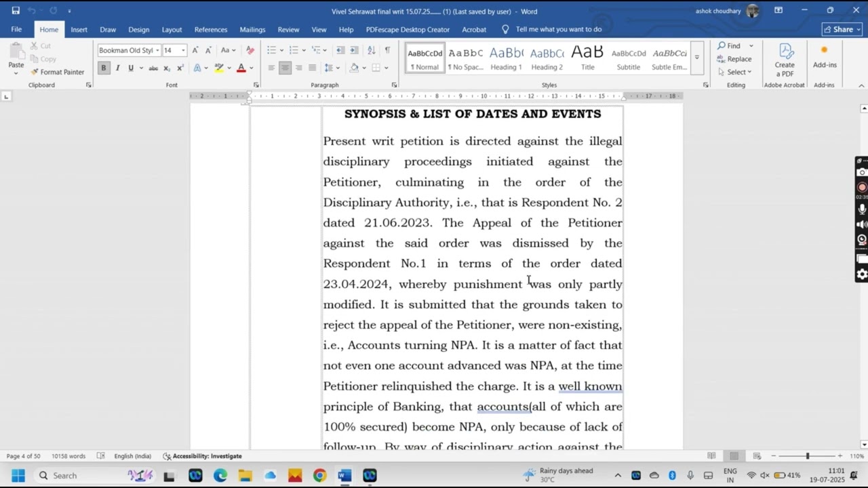Apply the Title style
The width and height of the screenshot is (868, 488).
(x=588, y=58)
